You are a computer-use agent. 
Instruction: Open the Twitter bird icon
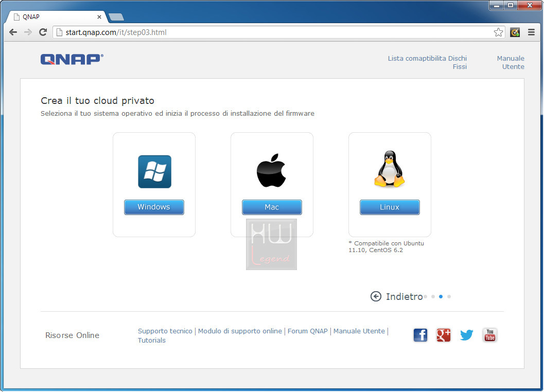coord(467,335)
